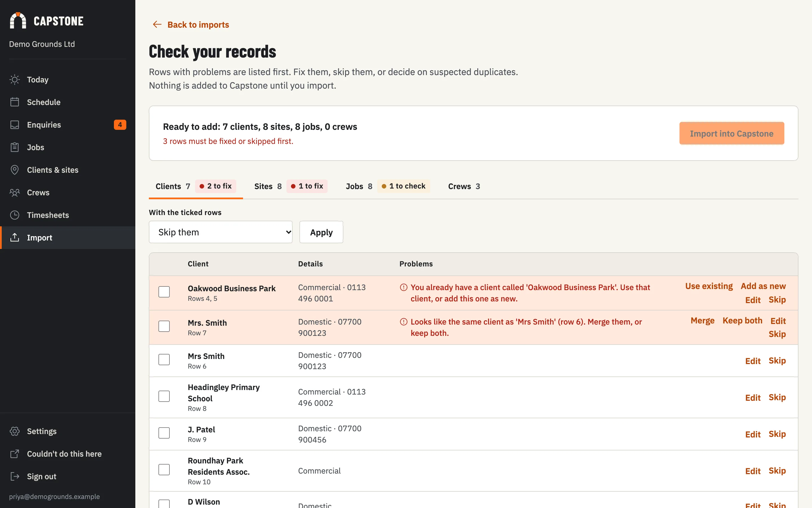
Task: Click Add as new for Oakwood Business Park
Action: click(763, 286)
